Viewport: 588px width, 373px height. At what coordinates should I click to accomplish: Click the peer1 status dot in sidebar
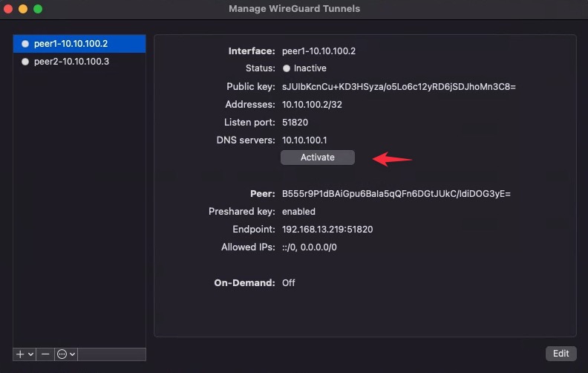pos(25,44)
